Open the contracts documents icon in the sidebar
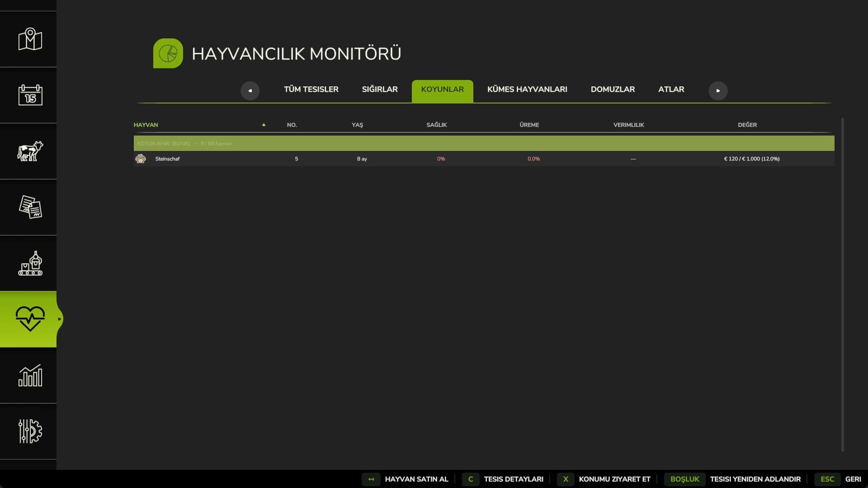 coord(30,207)
